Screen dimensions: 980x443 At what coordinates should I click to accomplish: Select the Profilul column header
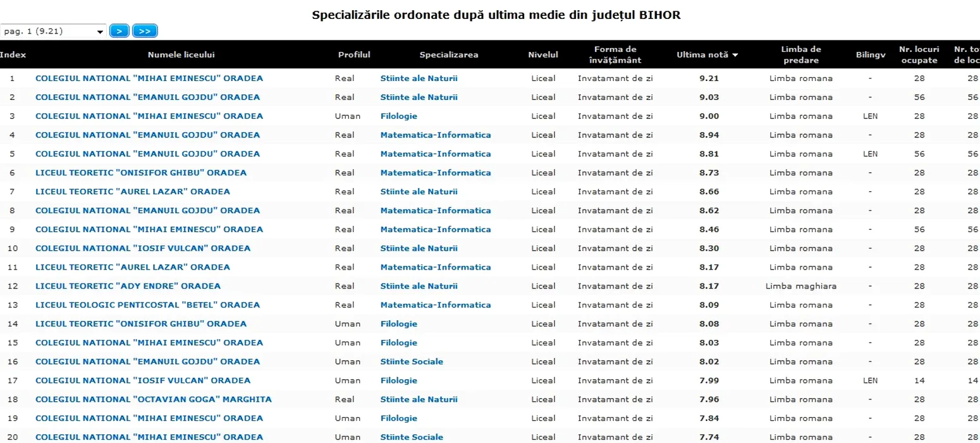pyautogui.click(x=354, y=55)
